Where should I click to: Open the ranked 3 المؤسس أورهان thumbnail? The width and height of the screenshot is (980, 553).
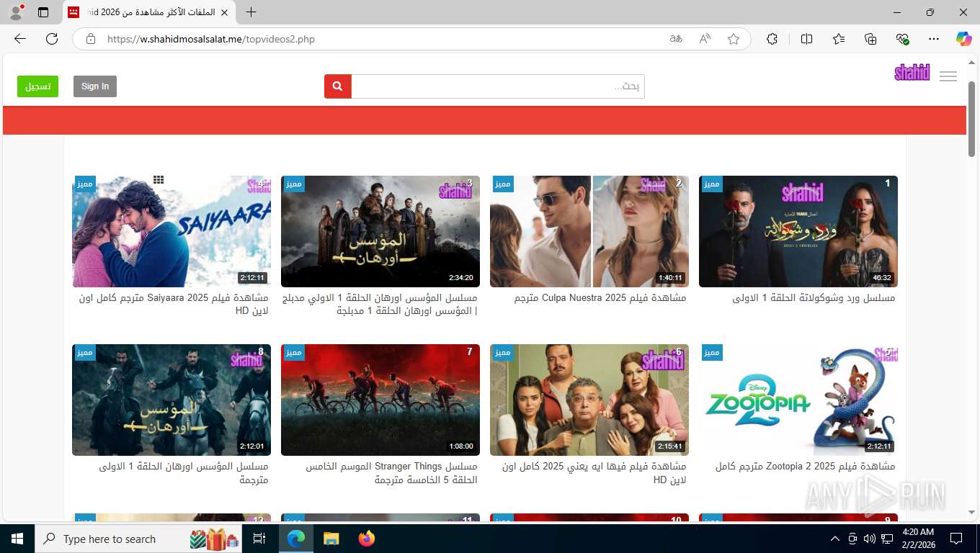point(380,232)
